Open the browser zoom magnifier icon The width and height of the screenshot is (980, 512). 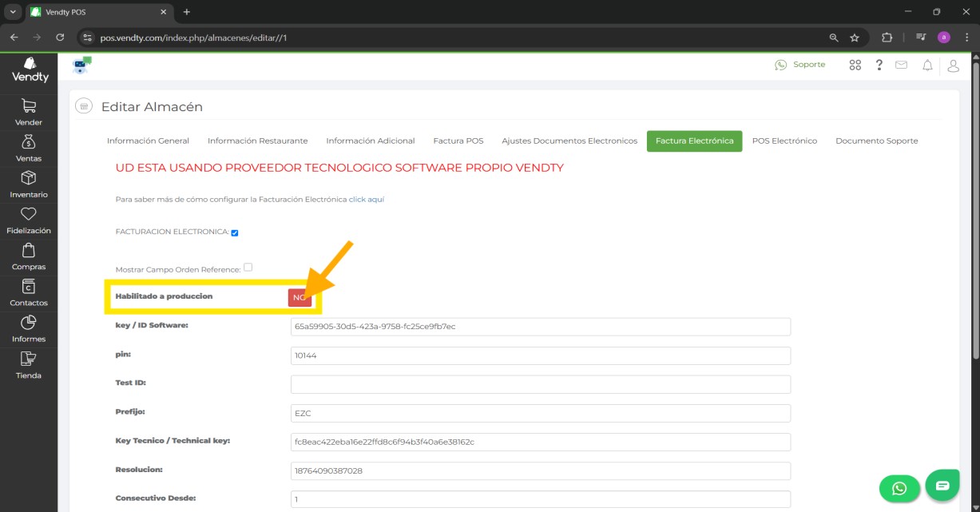tap(834, 38)
